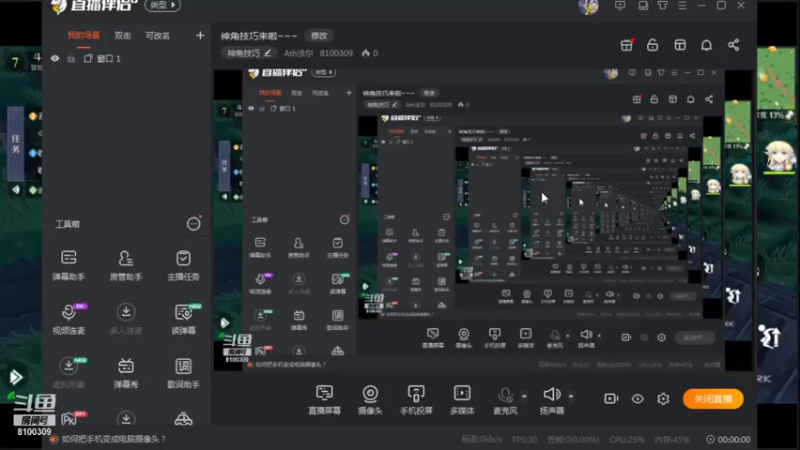Click the car-shaped tool in toolbox
The width and height of the screenshot is (800, 450).
tap(183, 419)
